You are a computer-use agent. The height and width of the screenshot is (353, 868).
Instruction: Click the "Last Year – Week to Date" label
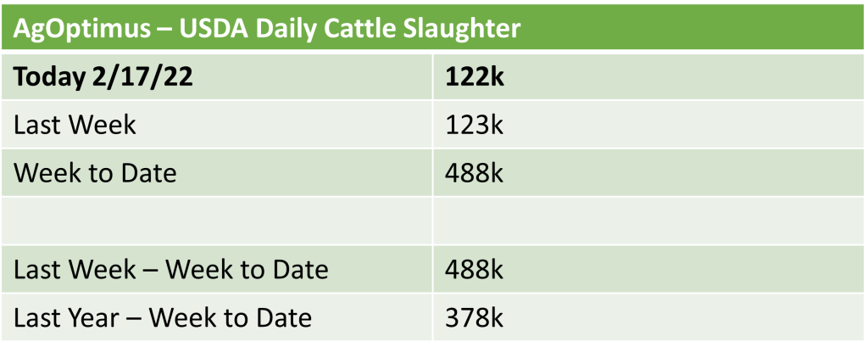[163, 317]
